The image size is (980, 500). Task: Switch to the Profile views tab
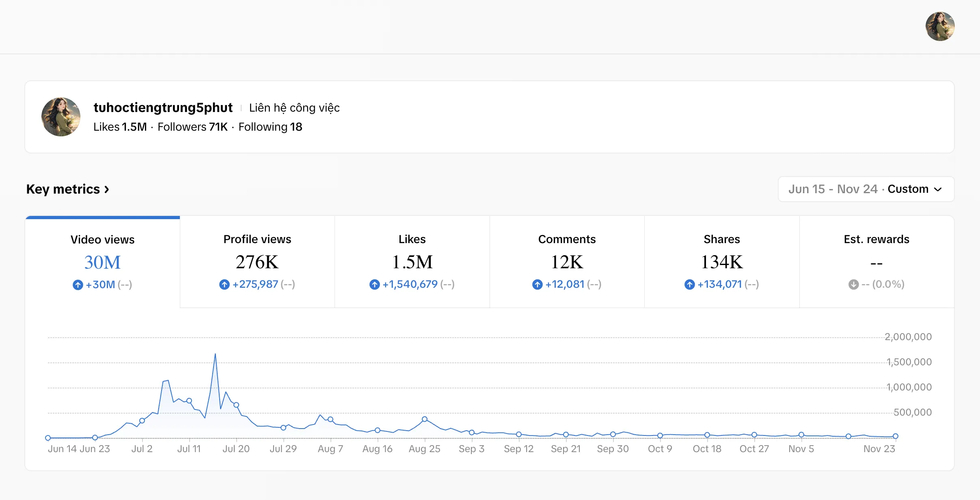pos(257,262)
